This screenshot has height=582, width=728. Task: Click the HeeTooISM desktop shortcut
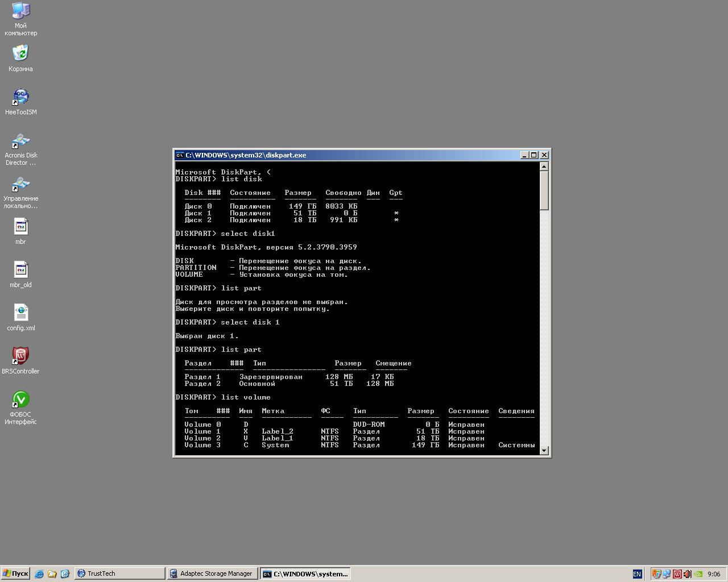pos(20,97)
